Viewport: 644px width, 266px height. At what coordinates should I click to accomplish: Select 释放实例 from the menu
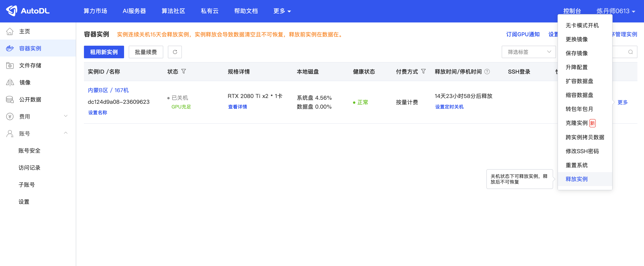pos(577,179)
